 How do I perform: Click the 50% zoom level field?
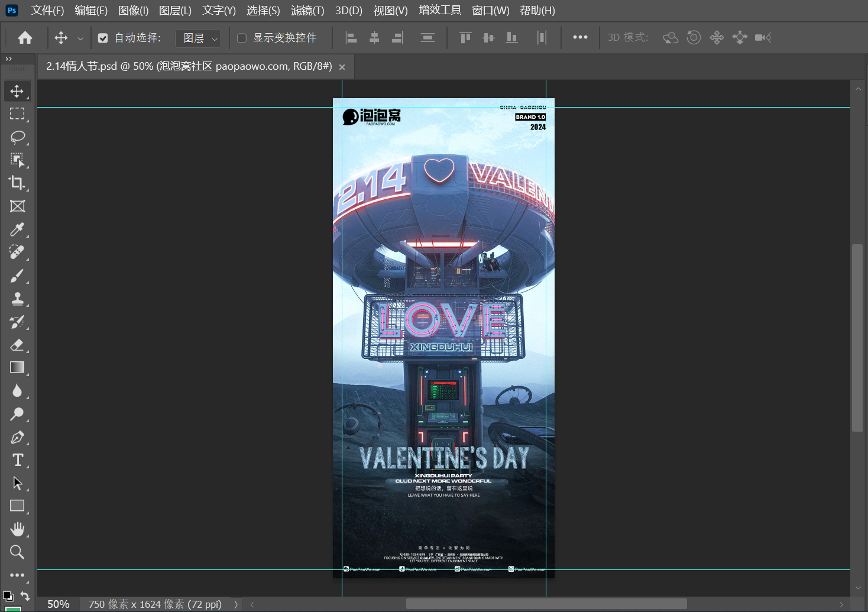click(x=58, y=604)
